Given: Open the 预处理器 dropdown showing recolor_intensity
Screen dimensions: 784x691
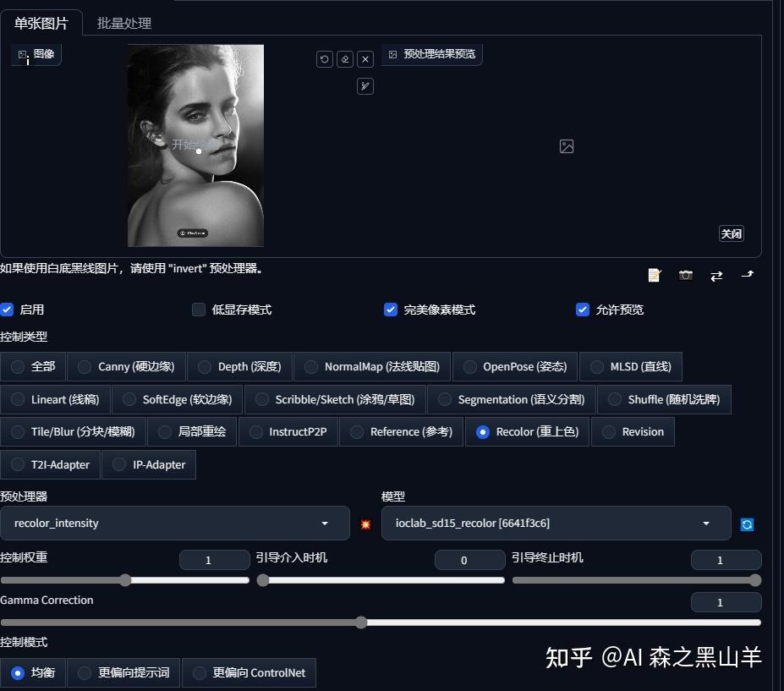Looking at the screenshot, I should tap(175, 524).
